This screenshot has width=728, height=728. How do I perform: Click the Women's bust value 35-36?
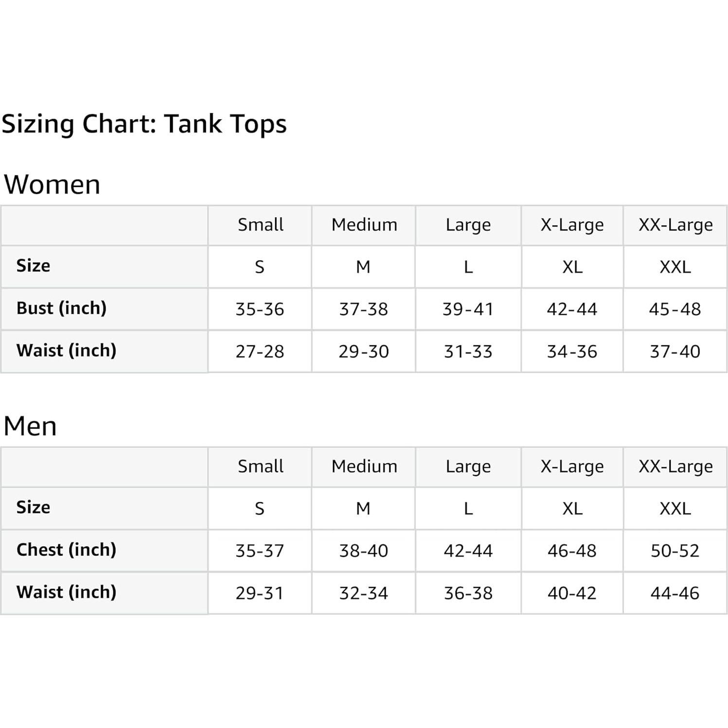point(260,309)
